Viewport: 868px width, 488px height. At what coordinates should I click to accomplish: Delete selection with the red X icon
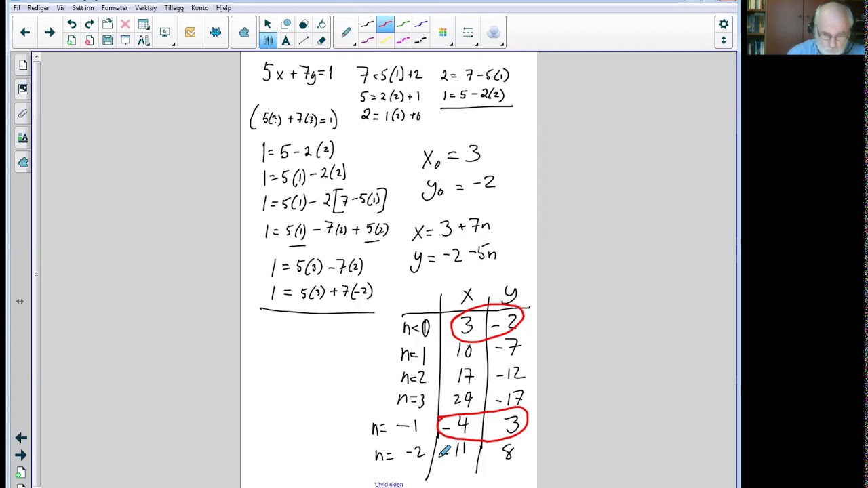coord(125,24)
